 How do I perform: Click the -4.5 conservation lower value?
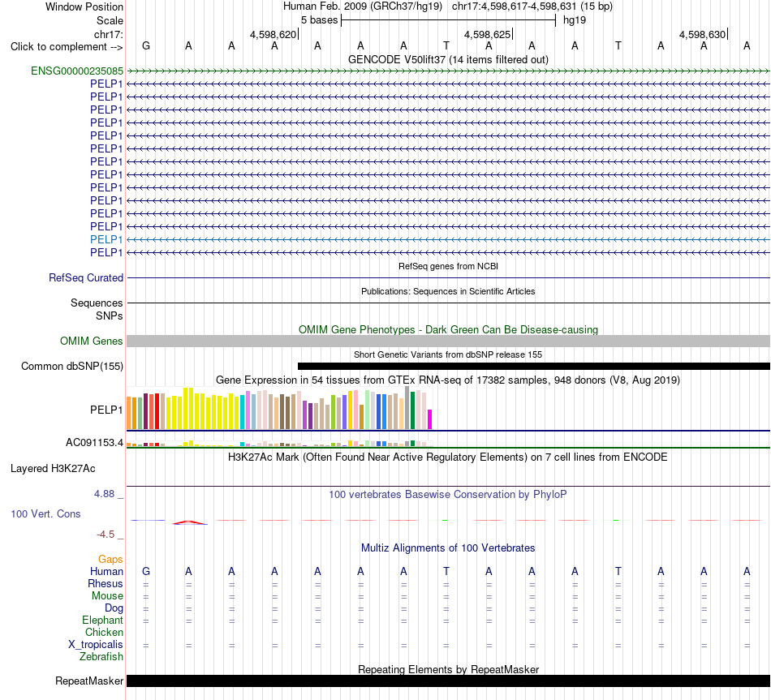coord(106,535)
